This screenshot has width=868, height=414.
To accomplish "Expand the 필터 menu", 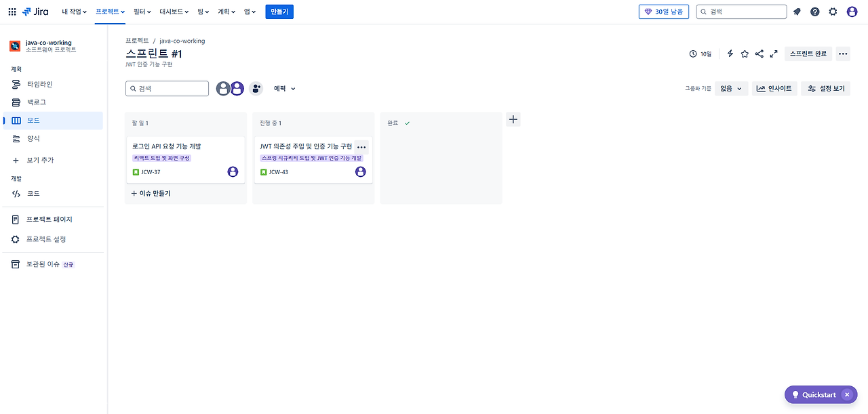I will [142, 12].
